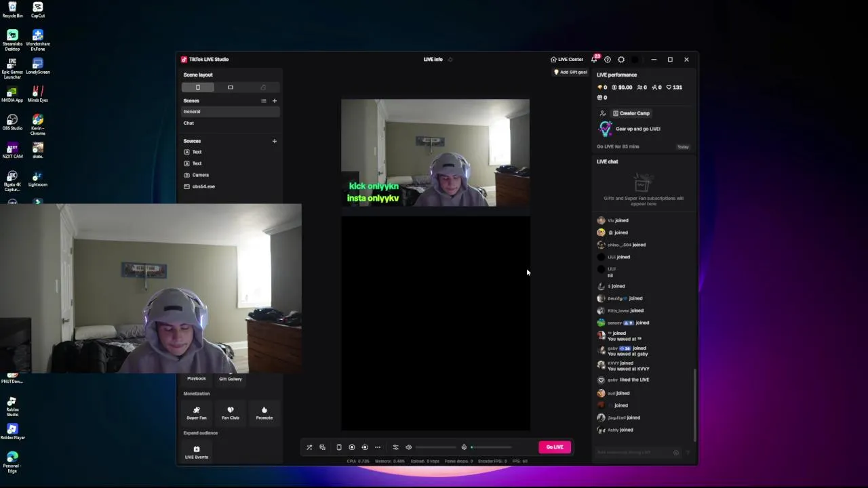This screenshot has width=868, height=488.
Task: Open Promote option
Action: 264,413
